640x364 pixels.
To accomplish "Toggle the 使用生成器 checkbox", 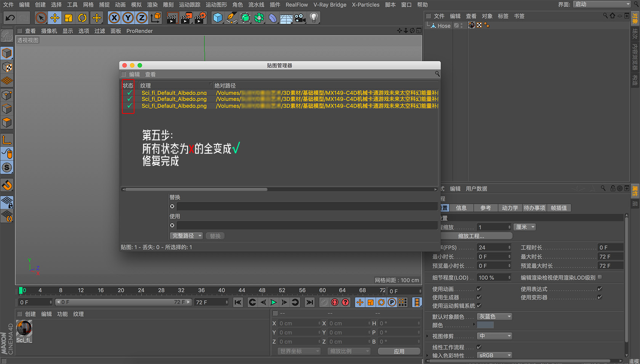I will pos(479,297).
